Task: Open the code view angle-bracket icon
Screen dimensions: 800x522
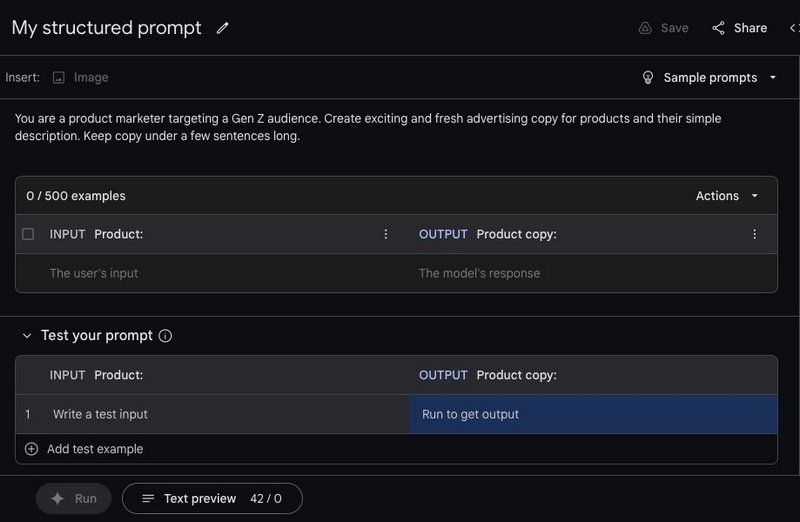Action: (793, 28)
